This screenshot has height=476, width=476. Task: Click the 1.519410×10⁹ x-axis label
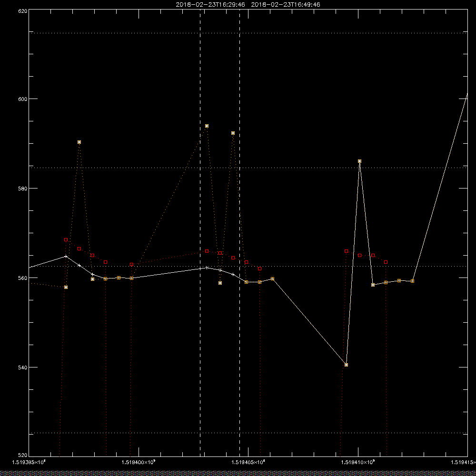(358, 462)
